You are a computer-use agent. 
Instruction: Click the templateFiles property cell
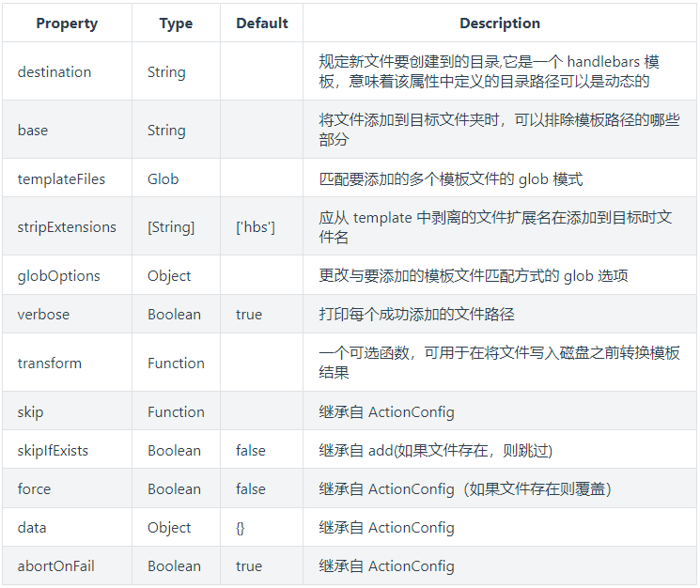coord(61,178)
